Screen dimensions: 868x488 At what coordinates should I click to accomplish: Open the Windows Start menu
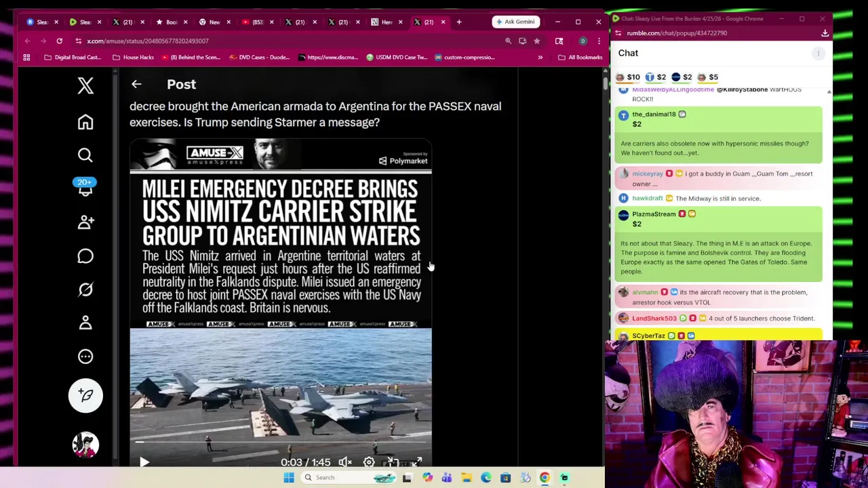point(289,477)
